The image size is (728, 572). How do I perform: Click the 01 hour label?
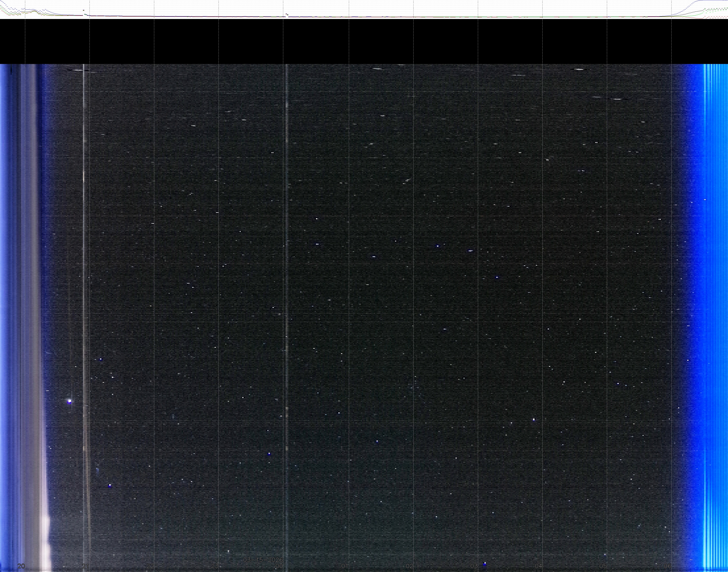[345, 566]
